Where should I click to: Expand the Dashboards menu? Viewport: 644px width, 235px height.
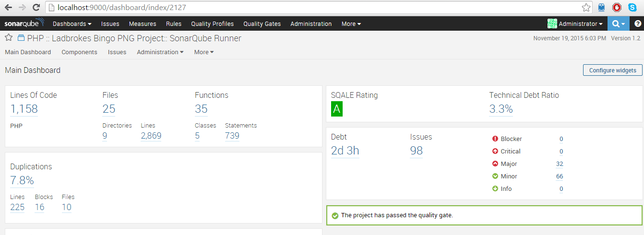[x=72, y=23]
